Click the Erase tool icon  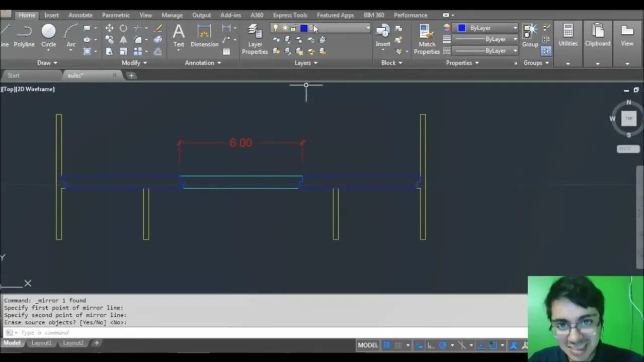158,28
